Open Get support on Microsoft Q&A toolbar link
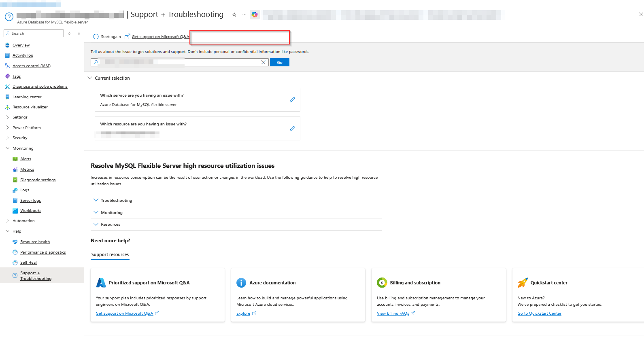The height and width of the screenshot is (341, 644). point(157,37)
